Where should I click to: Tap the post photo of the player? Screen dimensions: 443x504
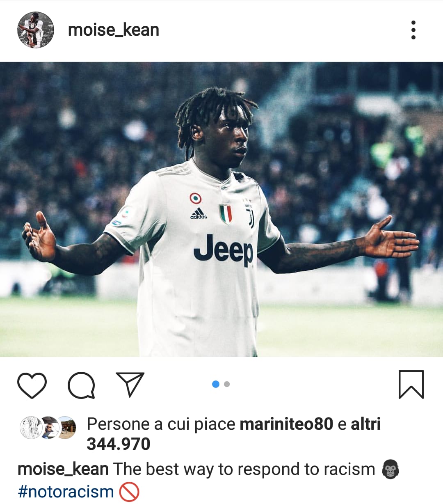pyautogui.click(x=221, y=209)
